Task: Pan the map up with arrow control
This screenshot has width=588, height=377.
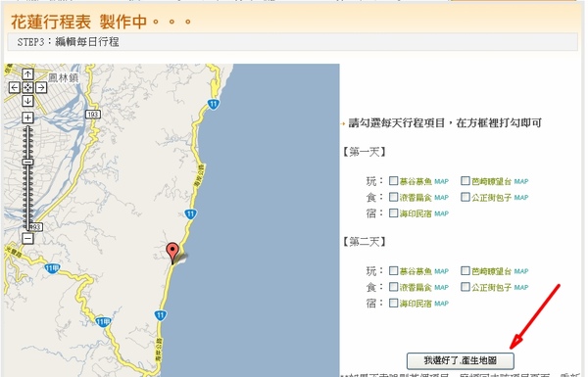Action: pos(27,73)
